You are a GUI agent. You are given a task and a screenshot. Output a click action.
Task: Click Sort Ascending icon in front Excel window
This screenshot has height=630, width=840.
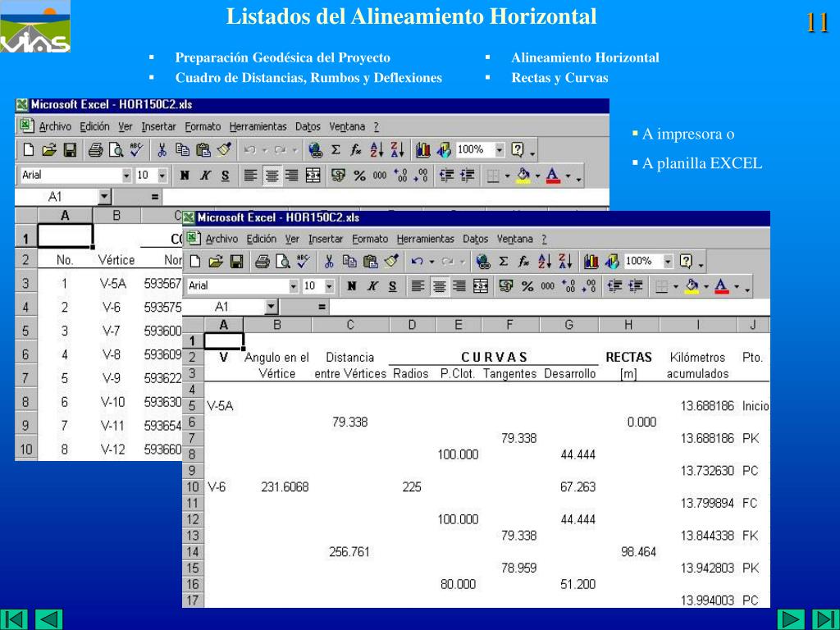point(545,262)
